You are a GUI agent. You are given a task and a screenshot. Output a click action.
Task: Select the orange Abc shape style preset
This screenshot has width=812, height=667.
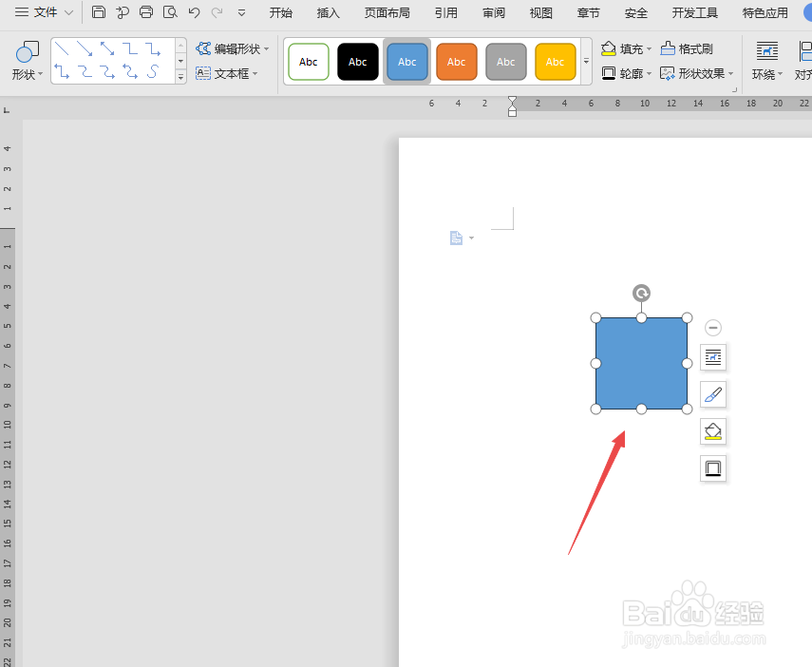(457, 61)
